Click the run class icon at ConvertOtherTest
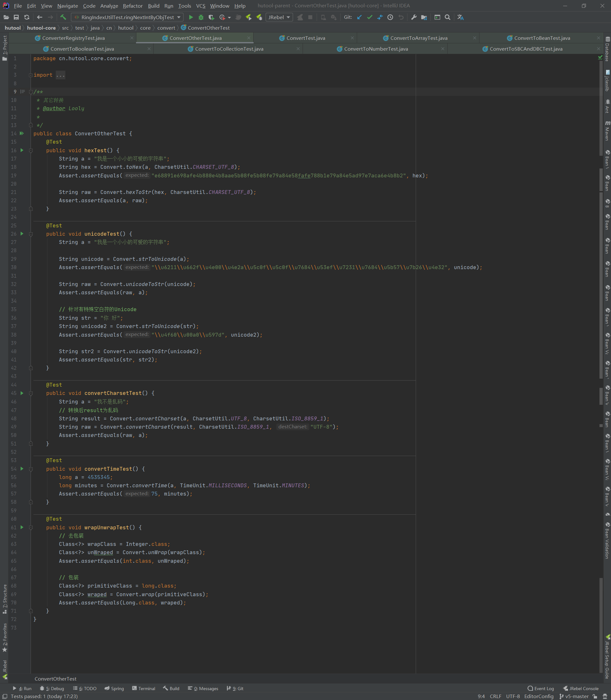This screenshot has width=611, height=700. (22, 133)
